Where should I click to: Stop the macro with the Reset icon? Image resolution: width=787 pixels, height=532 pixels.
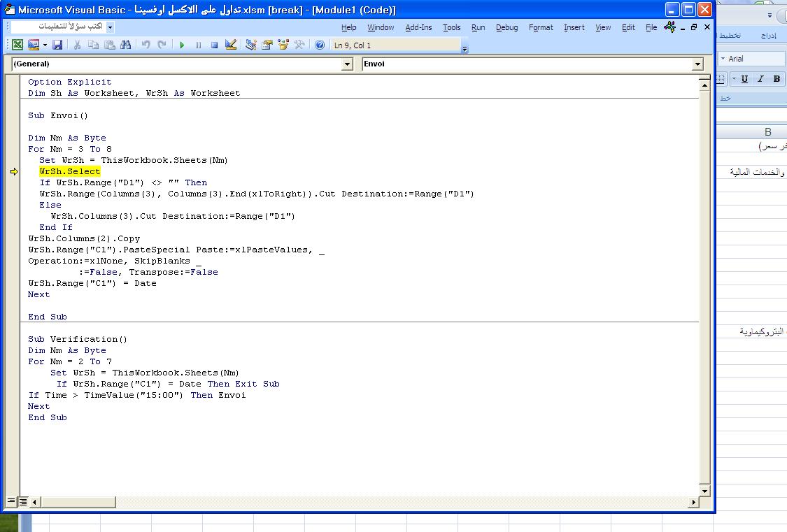pyautogui.click(x=214, y=45)
